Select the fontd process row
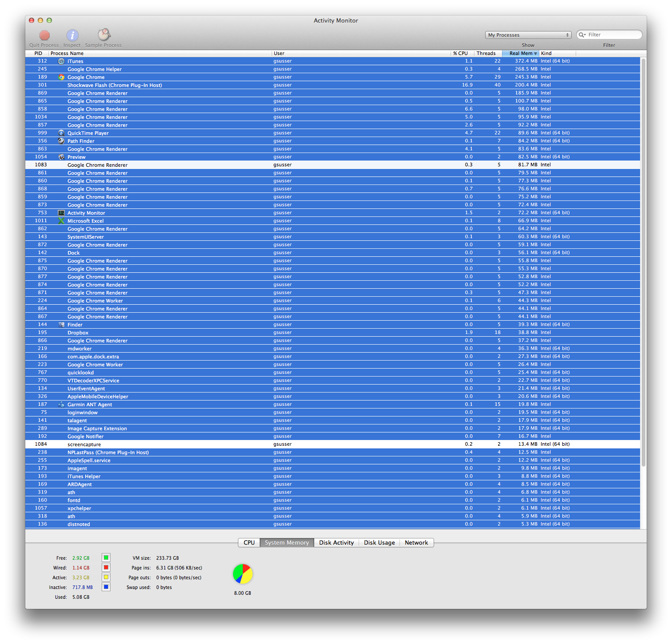Screen dimensions: 672x644 [332, 500]
